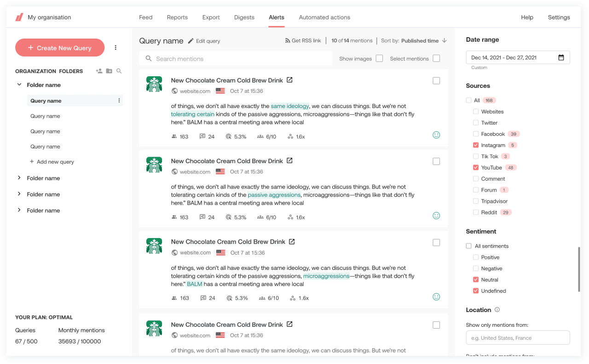The width and height of the screenshot is (589, 364).
Task: Click the sentiment smiley on the first mention
Action: [x=436, y=135]
